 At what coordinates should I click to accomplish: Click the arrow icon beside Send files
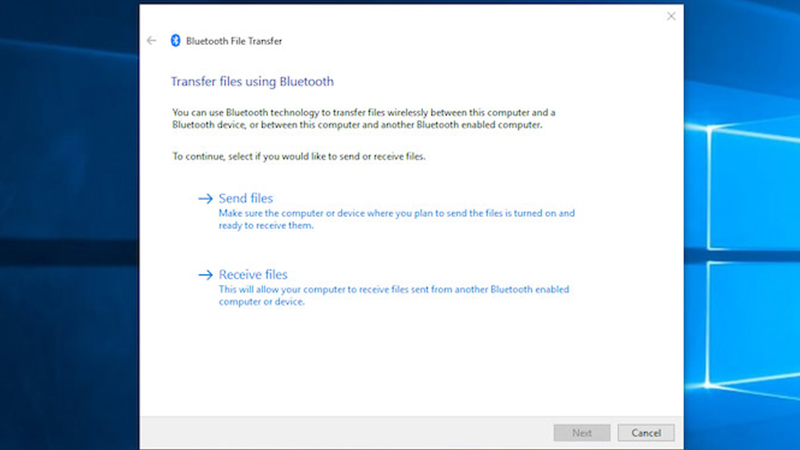(206, 199)
